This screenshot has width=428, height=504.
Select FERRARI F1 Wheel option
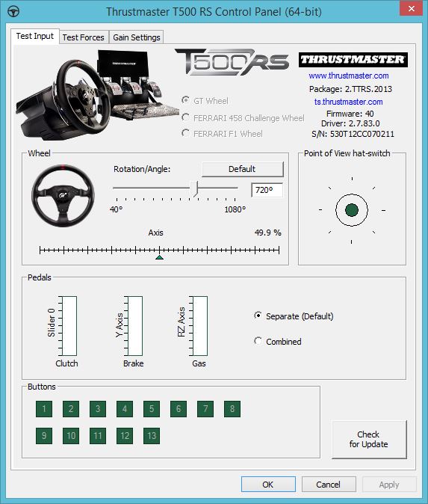pos(222,133)
